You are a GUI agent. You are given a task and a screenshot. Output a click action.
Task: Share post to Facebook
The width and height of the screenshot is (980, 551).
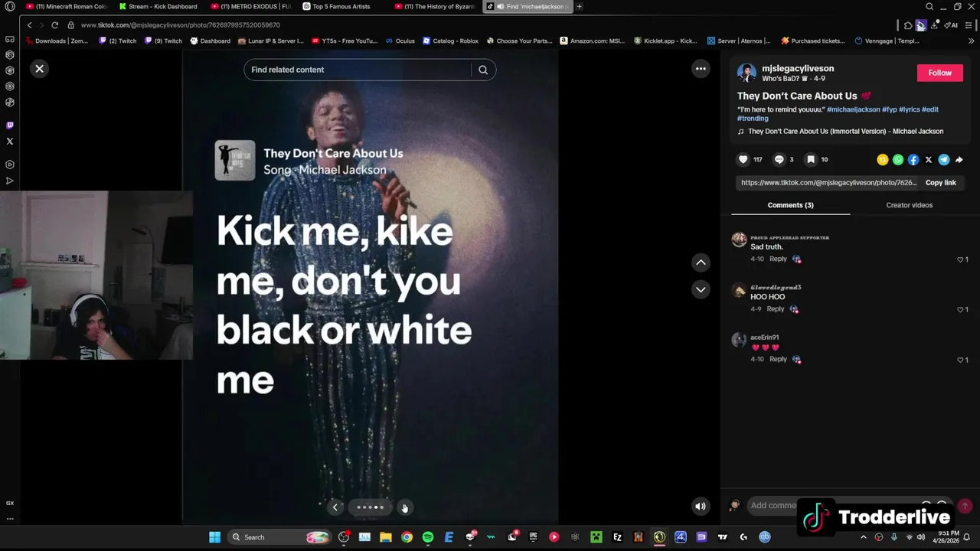pyautogui.click(x=913, y=160)
